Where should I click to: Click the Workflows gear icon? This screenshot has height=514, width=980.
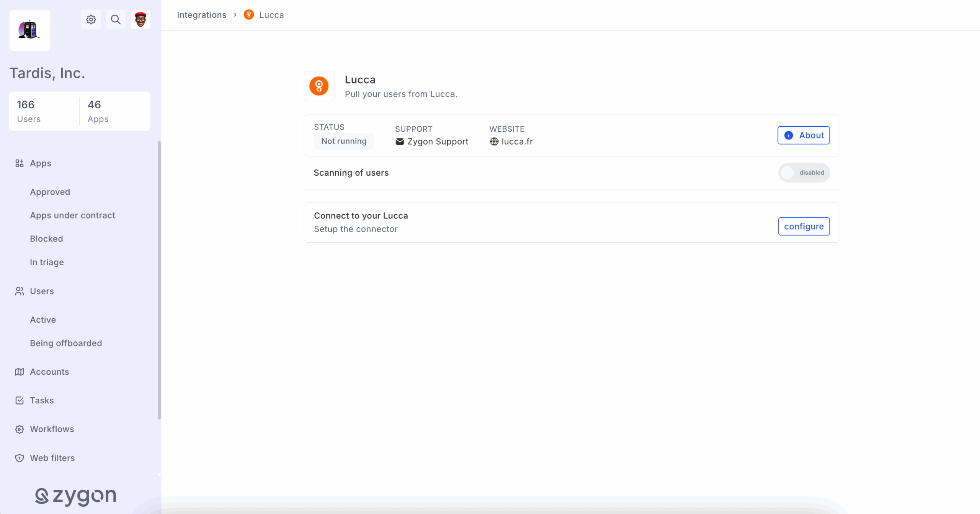pos(20,429)
